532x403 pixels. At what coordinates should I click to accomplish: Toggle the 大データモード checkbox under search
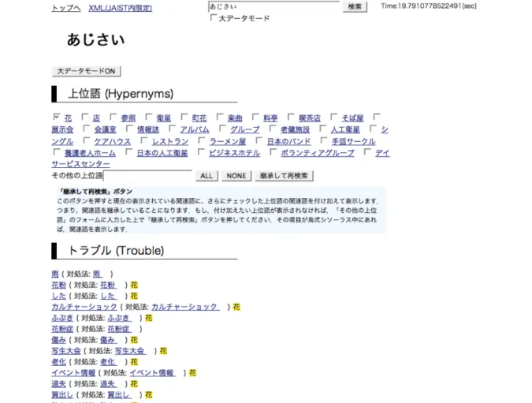214,17
